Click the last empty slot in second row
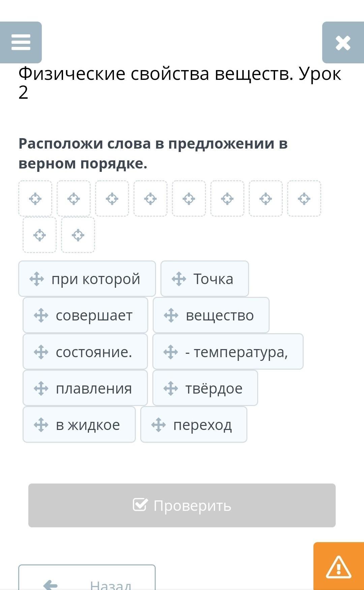This screenshot has height=590, width=364. point(78,235)
